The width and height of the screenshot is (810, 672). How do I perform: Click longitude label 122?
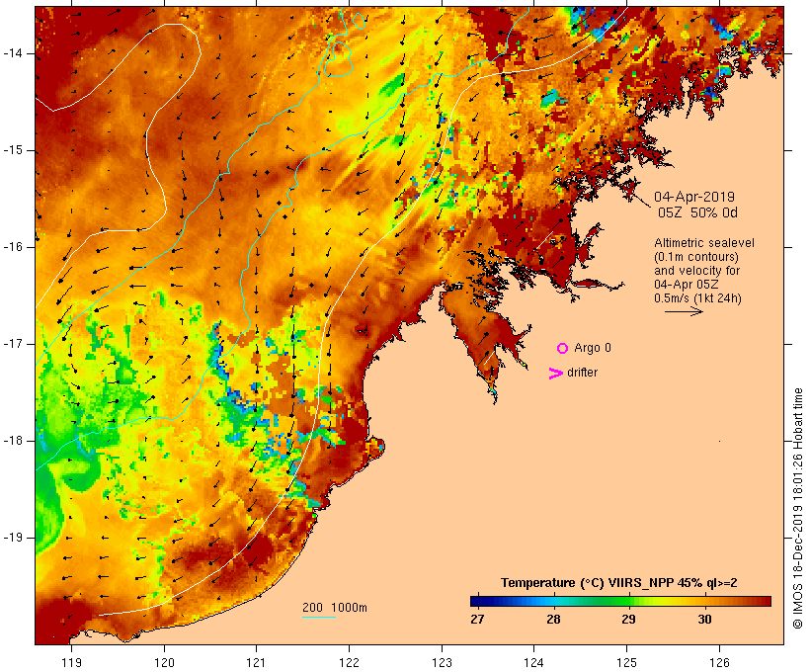[x=350, y=662]
